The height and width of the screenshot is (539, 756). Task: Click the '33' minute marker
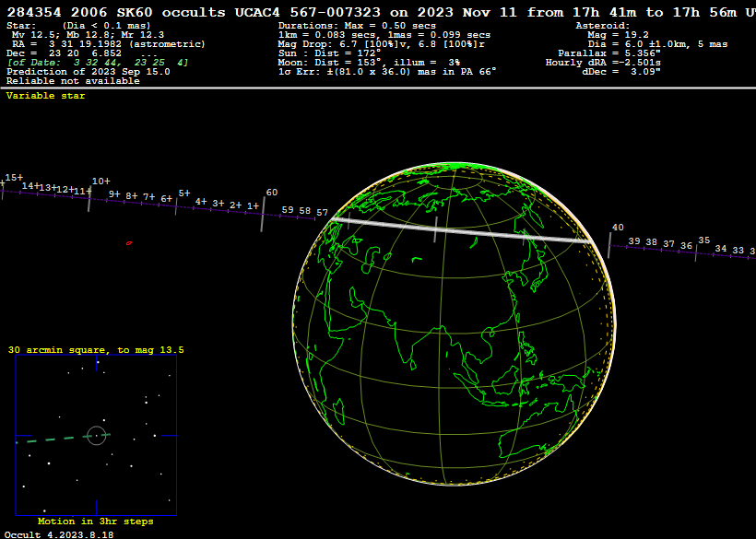(738, 250)
